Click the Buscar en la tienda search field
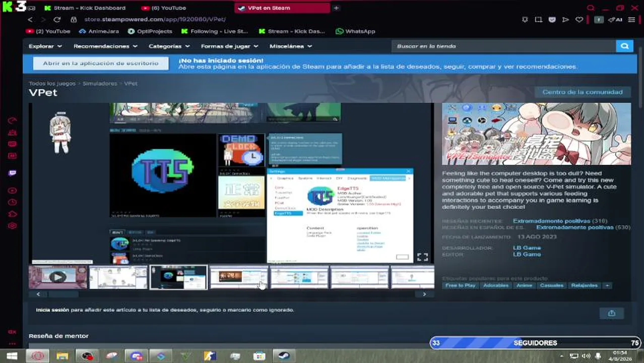 point(504,46)
